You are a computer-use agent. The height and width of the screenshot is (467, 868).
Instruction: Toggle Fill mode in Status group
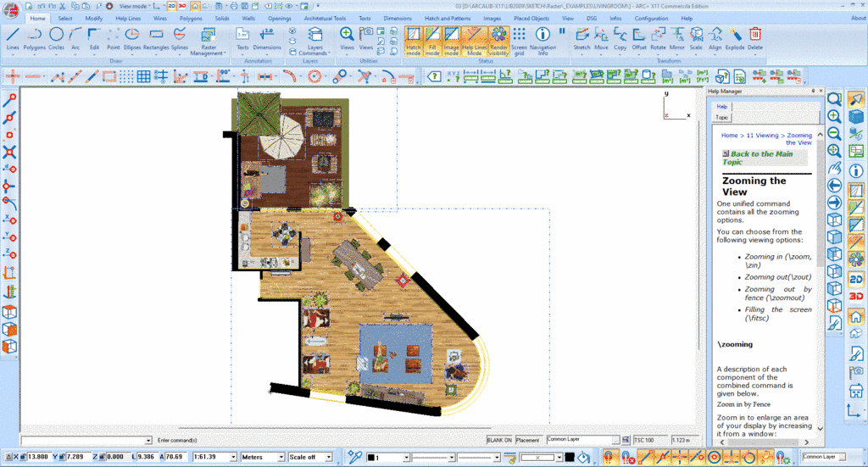point(433,39)
